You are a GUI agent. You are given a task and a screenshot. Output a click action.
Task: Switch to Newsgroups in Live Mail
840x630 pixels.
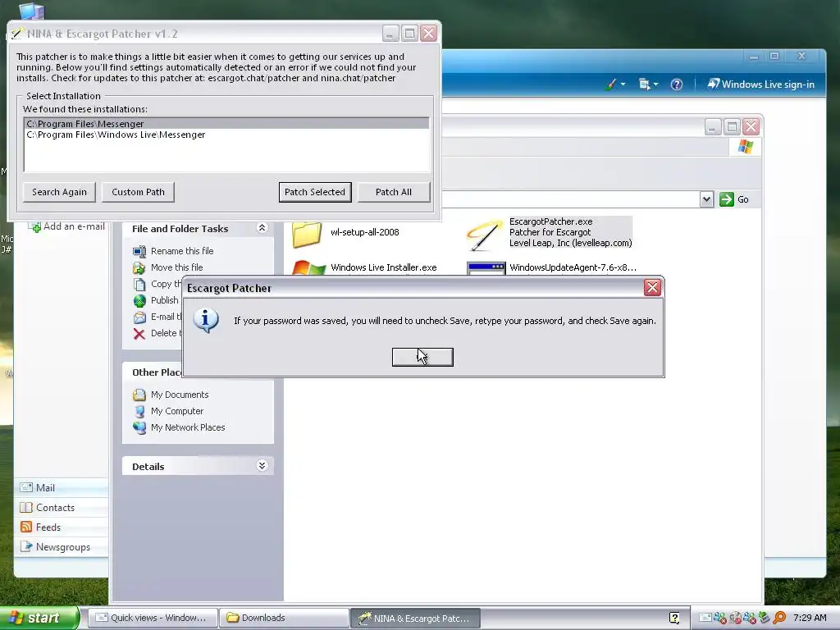[62, 547]
